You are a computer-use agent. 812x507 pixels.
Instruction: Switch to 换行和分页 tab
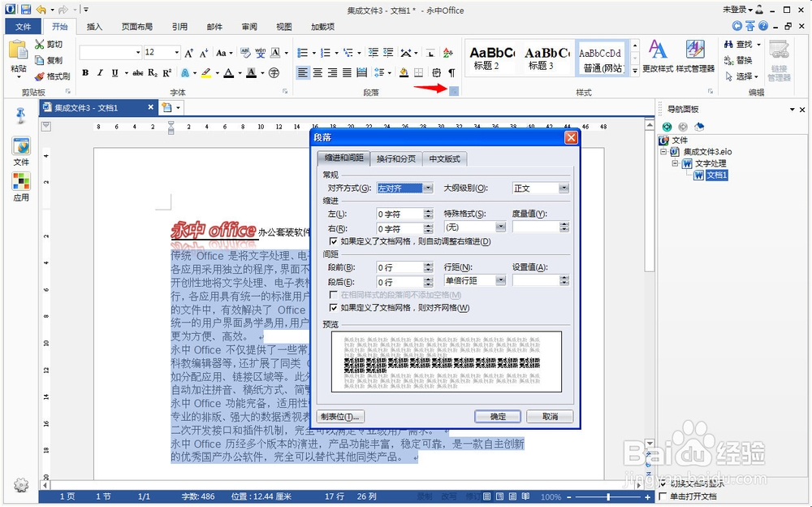coord(396,158)
